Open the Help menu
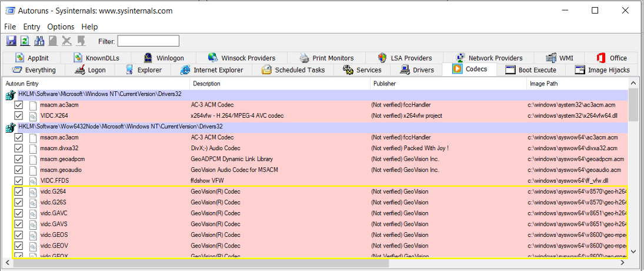Viewport: 644px width, 271px height. coord(89,27)
